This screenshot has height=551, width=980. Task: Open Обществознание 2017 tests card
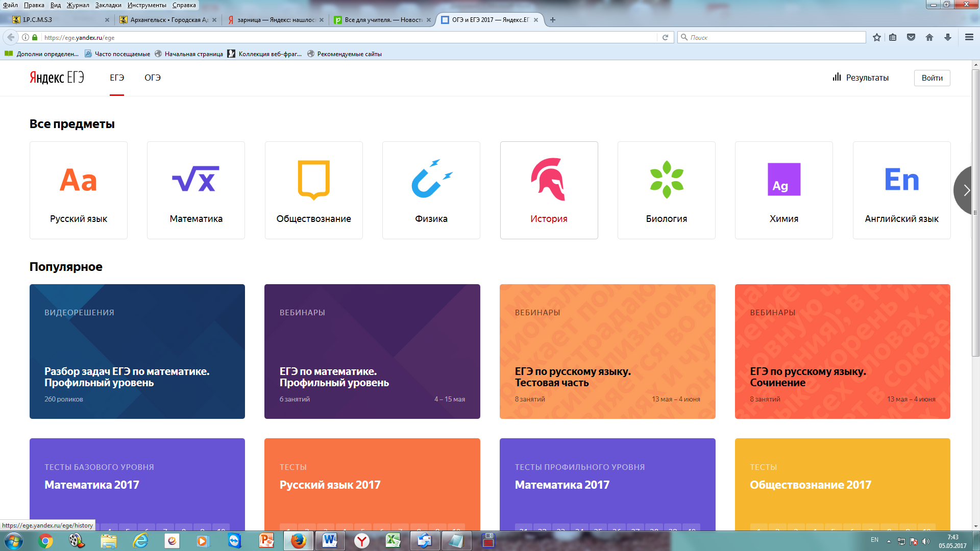tap(843, 484)
